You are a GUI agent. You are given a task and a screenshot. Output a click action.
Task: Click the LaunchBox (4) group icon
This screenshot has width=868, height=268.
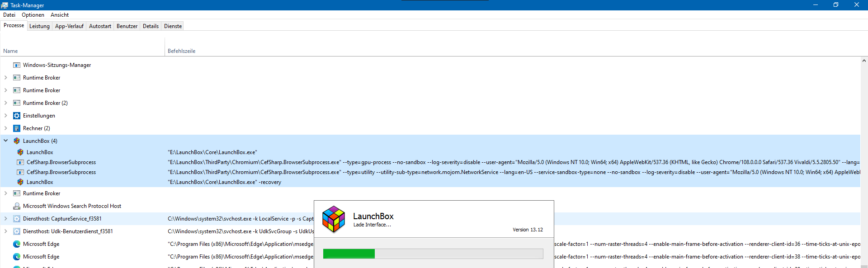17,141
